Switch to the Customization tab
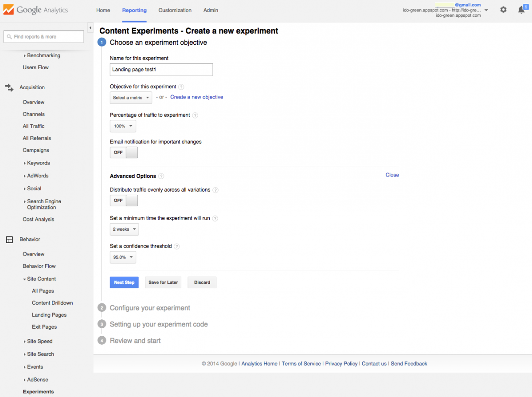 (x=175, y=10)
